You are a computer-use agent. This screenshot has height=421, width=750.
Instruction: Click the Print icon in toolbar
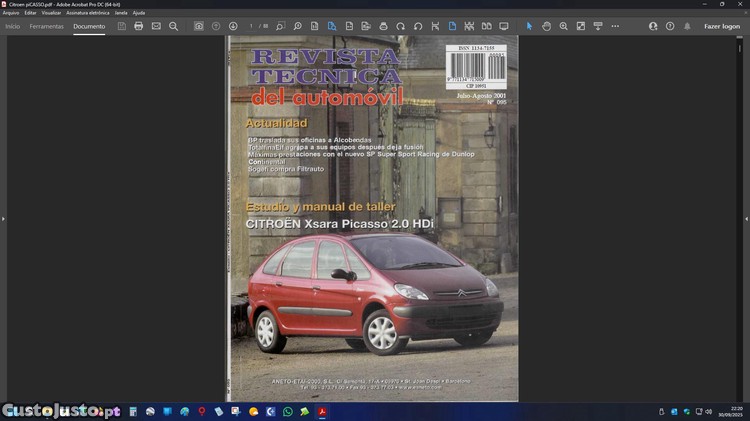coord(139,26)
